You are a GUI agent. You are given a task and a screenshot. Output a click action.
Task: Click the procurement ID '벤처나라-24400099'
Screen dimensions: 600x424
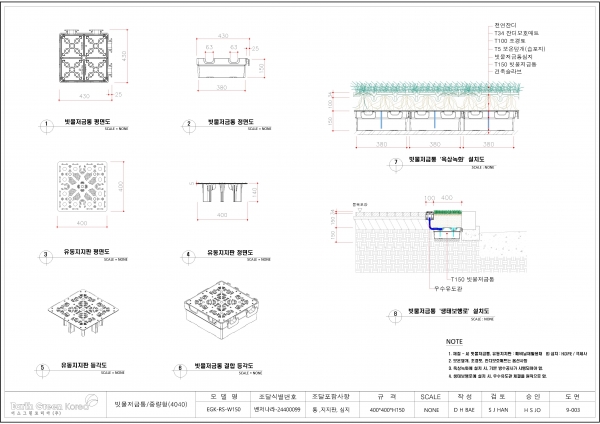[x=277, y=409]
